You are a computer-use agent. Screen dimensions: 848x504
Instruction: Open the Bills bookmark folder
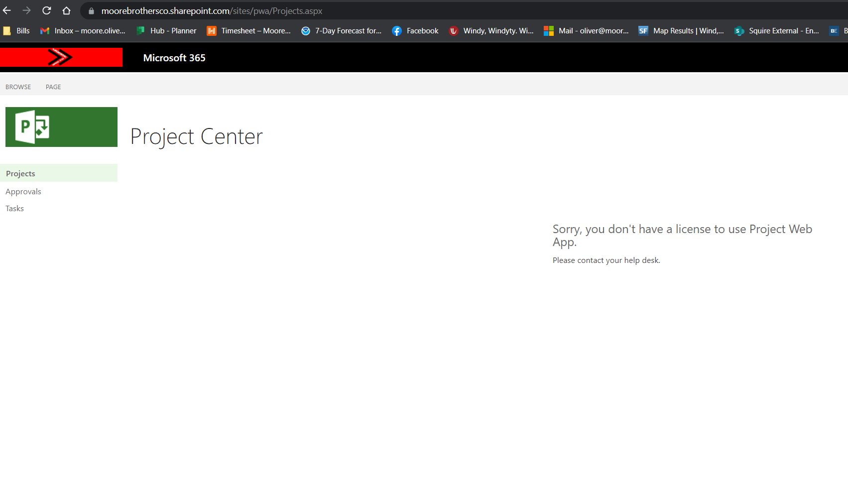click(x=16, y=31)
